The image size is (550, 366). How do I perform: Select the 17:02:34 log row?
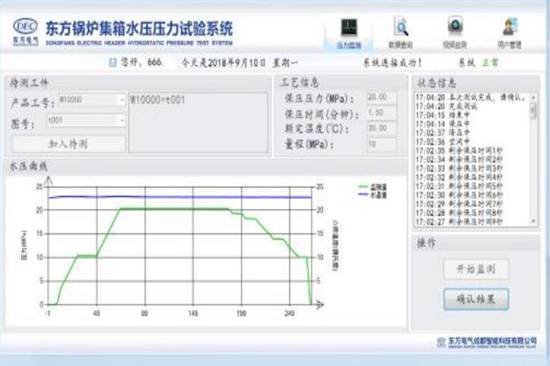459,160
